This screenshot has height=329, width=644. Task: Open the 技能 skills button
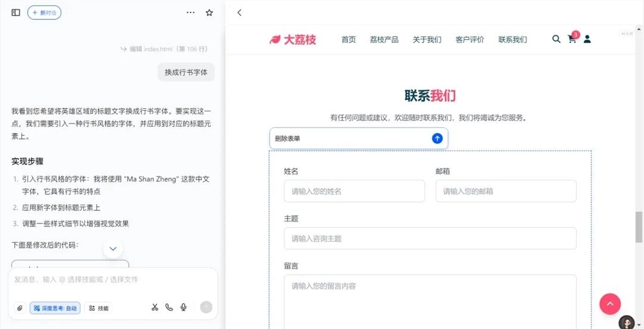99,308
